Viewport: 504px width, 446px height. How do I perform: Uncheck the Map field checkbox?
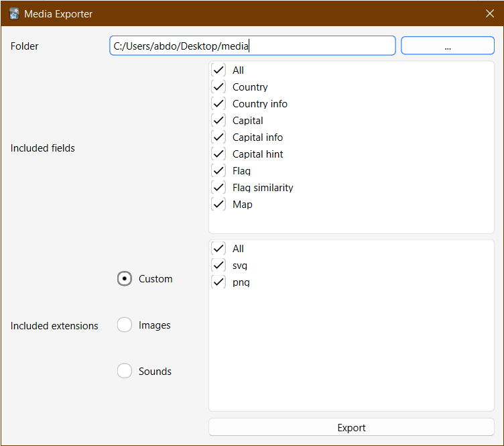tap(218, 204)
